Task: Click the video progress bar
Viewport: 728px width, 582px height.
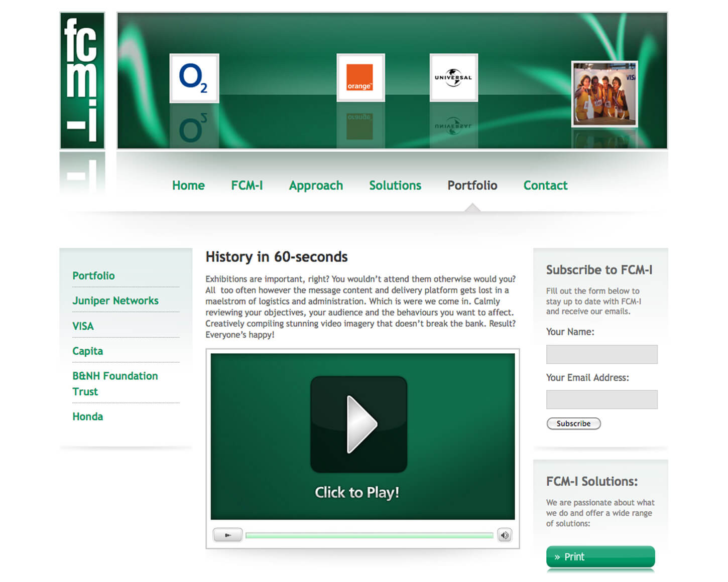Action: (x=370, y=536)
